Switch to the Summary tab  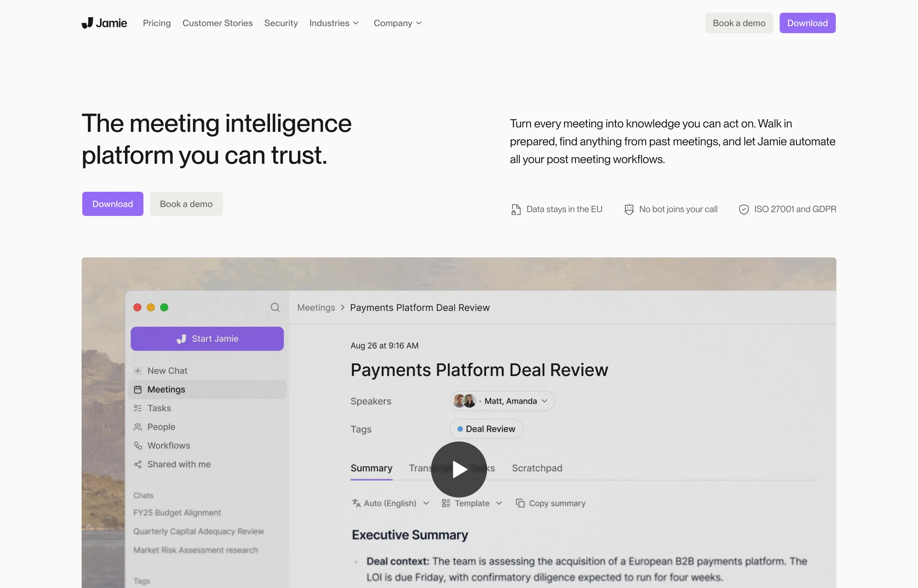tap(371, 469)
